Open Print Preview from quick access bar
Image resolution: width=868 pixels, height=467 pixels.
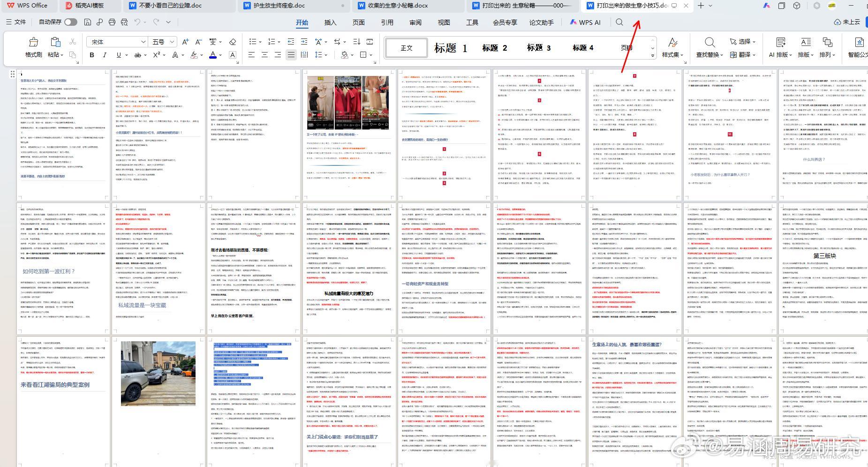pos(124,22)
